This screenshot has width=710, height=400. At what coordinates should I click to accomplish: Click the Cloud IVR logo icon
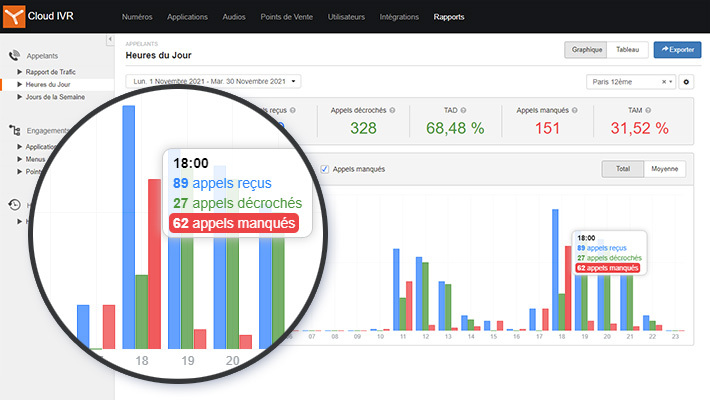point(15,16)
